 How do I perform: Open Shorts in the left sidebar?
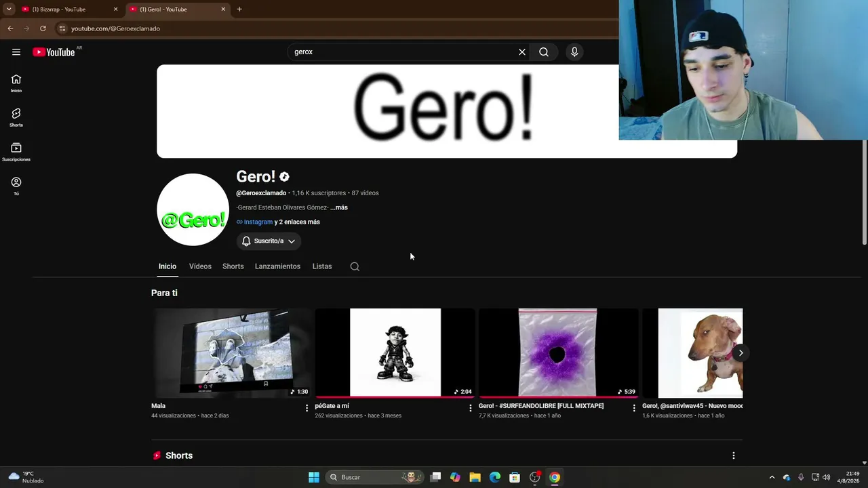[16, 118]
